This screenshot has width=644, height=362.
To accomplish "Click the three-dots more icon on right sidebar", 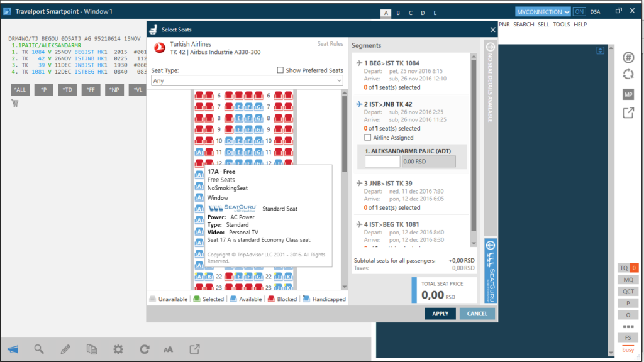I will (628, 327).
